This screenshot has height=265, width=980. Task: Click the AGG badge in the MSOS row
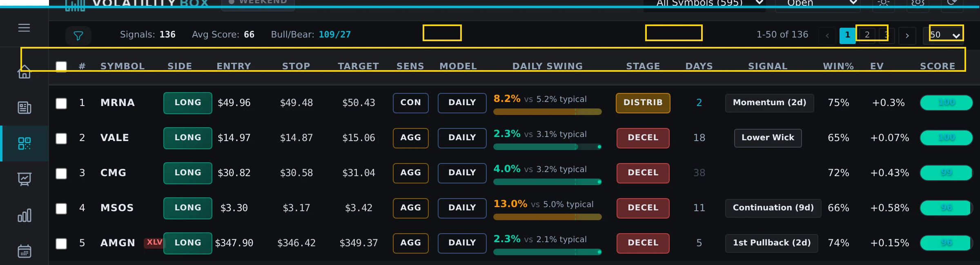410,208
